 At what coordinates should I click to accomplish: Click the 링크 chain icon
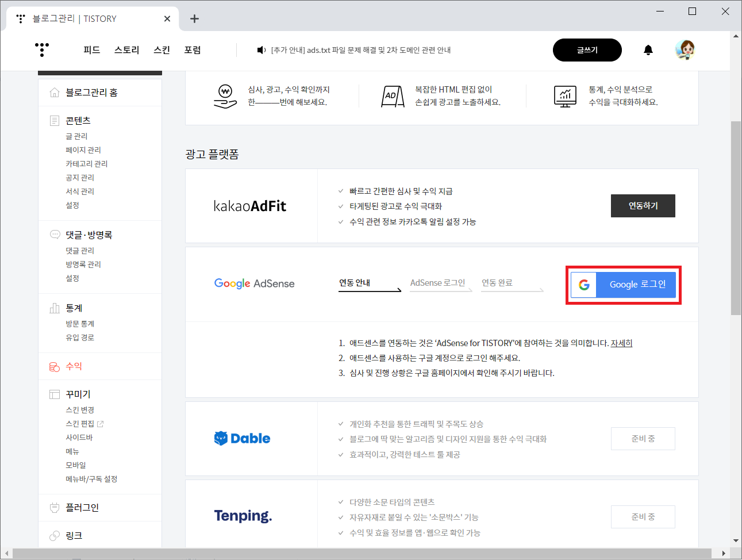(55, 536)
